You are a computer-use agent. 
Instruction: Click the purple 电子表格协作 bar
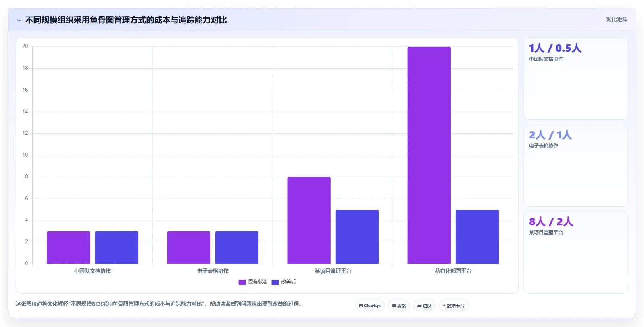(x=189, y=247)
